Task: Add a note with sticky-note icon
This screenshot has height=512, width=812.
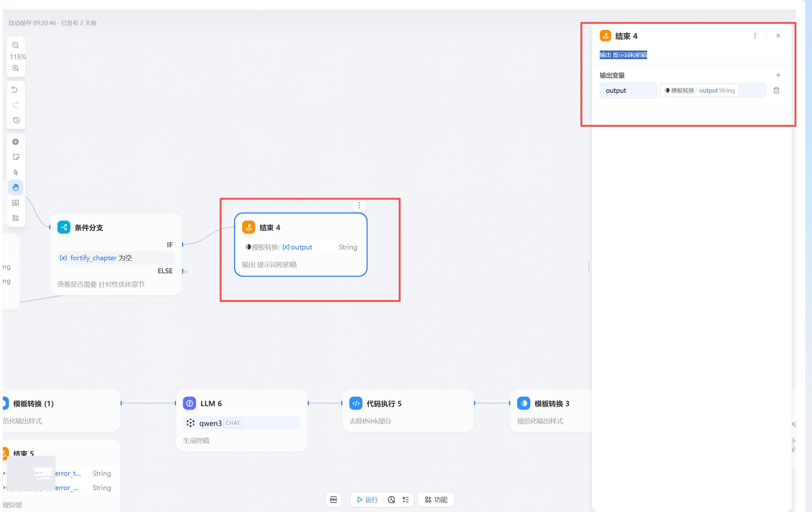Action: pos(16,157)
